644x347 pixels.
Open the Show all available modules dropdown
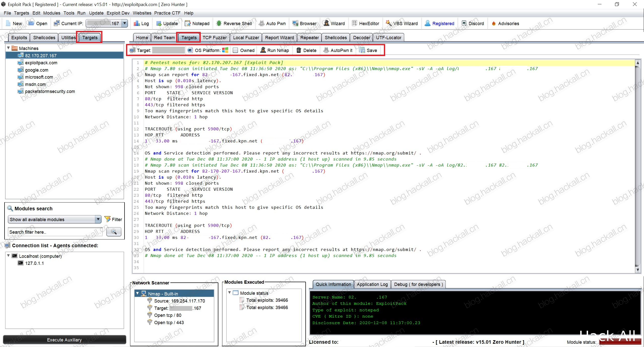98,219
